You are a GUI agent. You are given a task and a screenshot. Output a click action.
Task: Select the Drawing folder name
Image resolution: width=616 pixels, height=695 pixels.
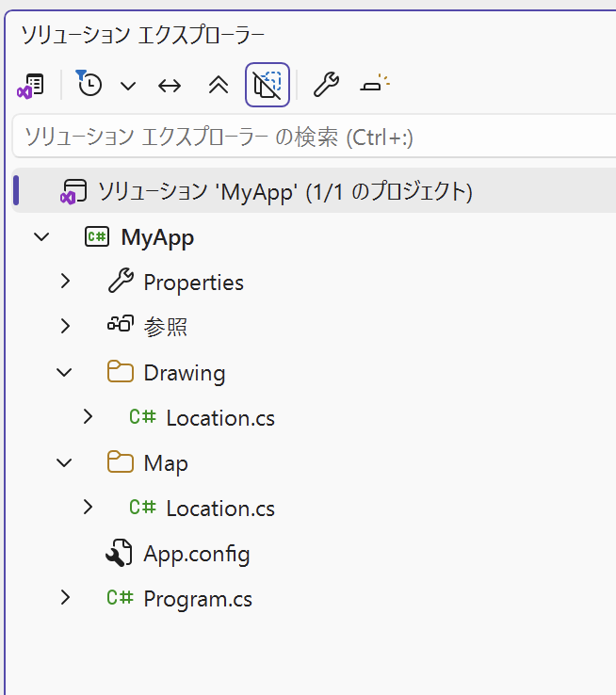click(185, 373)
